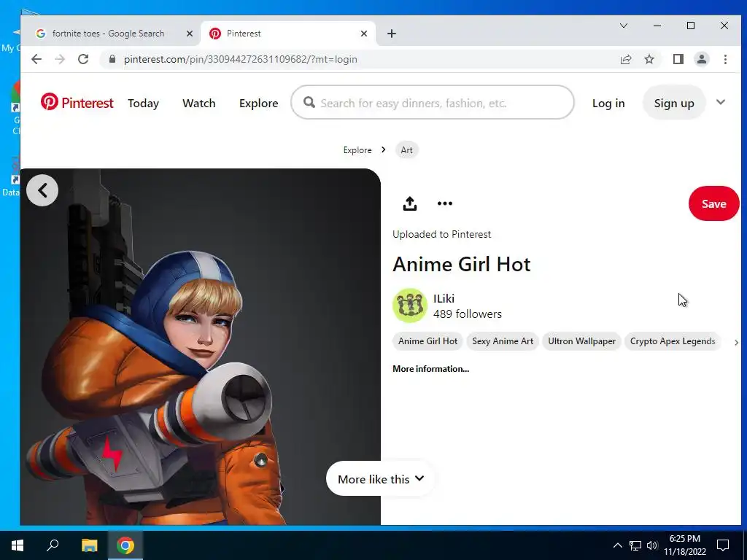Viewport: 747px width, 560px height.
Task: Click the Art breadcrumb chip
Action: tap(406, 150)
